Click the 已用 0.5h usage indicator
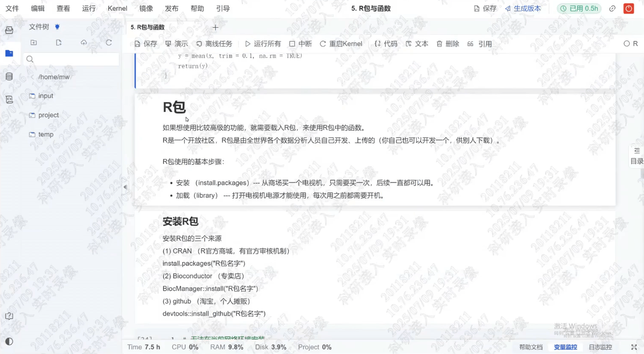The width and height of the screenshot is (644, 354). click(x=579, y=9)
